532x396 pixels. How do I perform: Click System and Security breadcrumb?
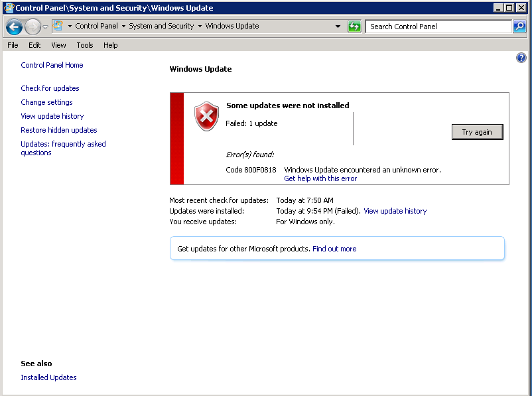(161, 26)
